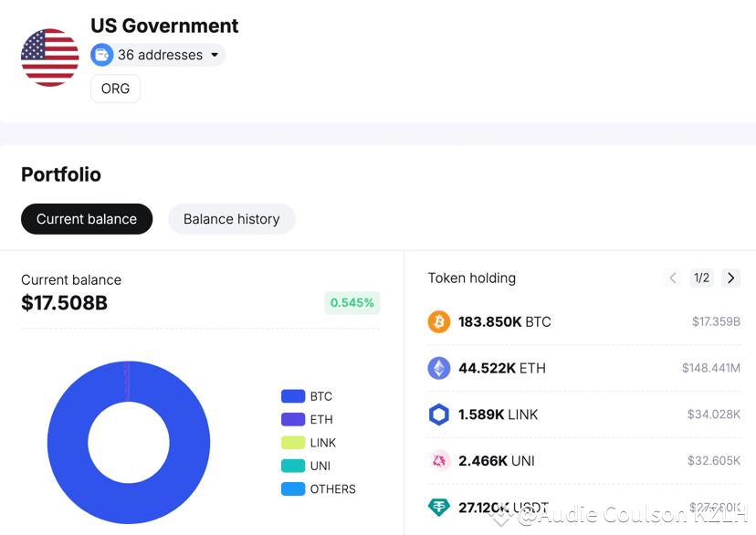The height and width of the screenshot is (535, 756).
Task: Select the Ethereum token icon
Action: click(x=439, y=368)
